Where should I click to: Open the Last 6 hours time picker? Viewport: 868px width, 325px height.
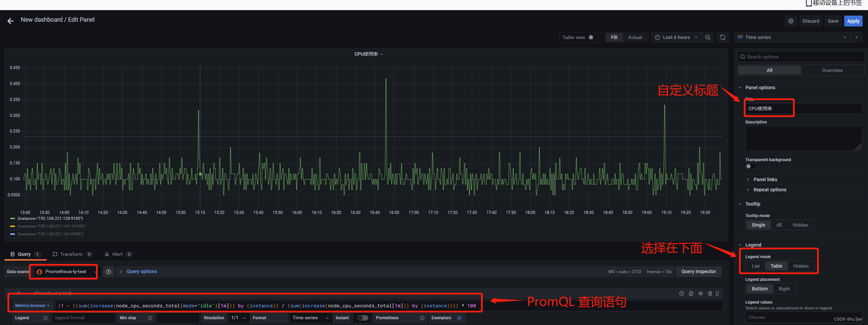[x=676, y=37]
